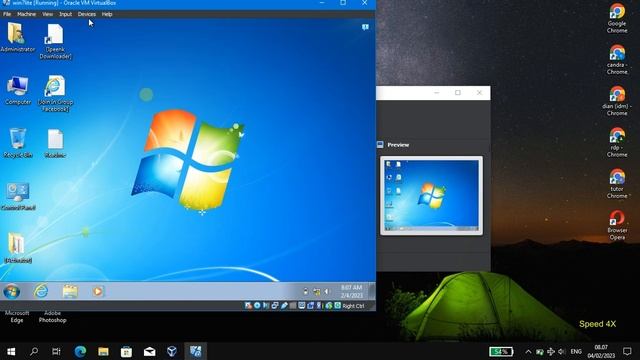This screenshot has width=640, height=360.
Task: Open Microsoft Store from the Windows 10 taskbar
Action: [126, 351]
